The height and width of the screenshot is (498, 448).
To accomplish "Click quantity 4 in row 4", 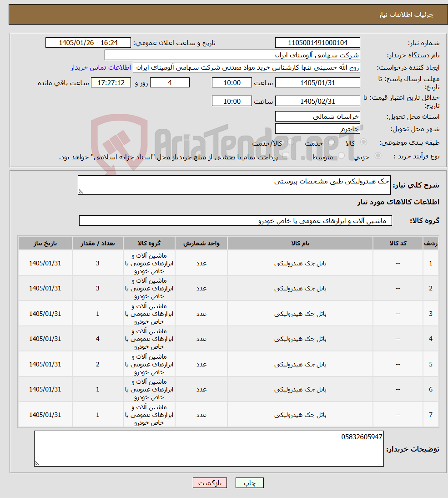I will click(x=98, y=339).
